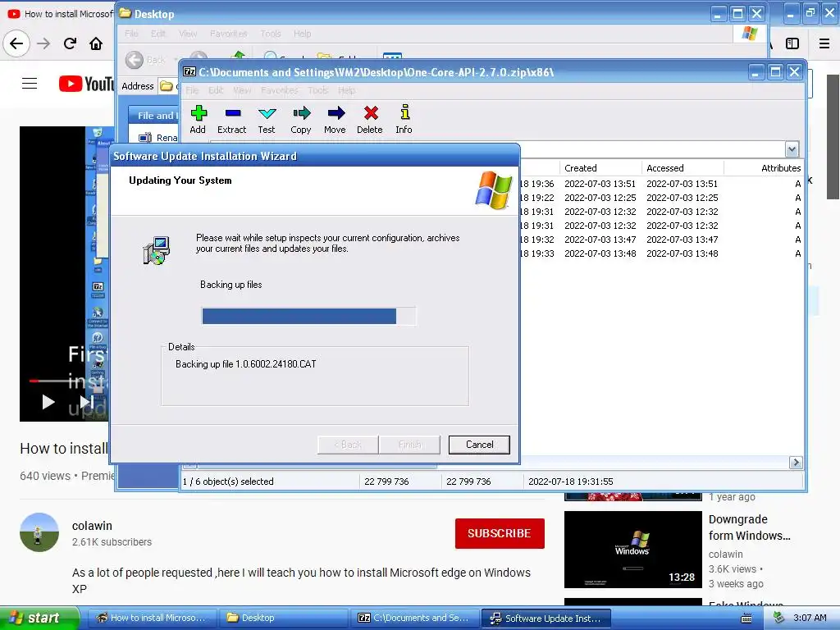The height and width of the screenshot is (630, 840).
Task: Reload the browser page
Action: point(70,43)
